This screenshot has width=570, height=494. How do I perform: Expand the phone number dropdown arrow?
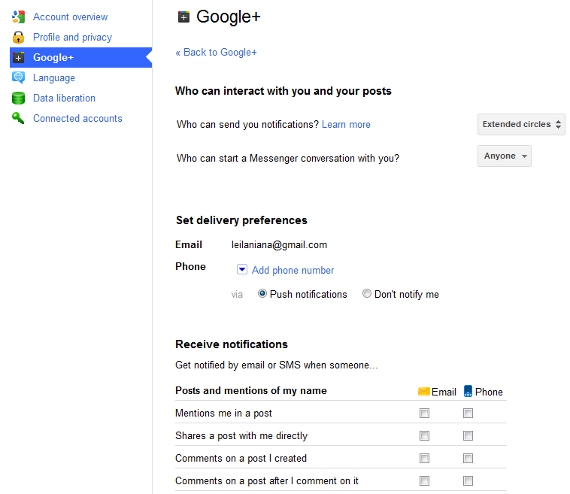(242, 270)
